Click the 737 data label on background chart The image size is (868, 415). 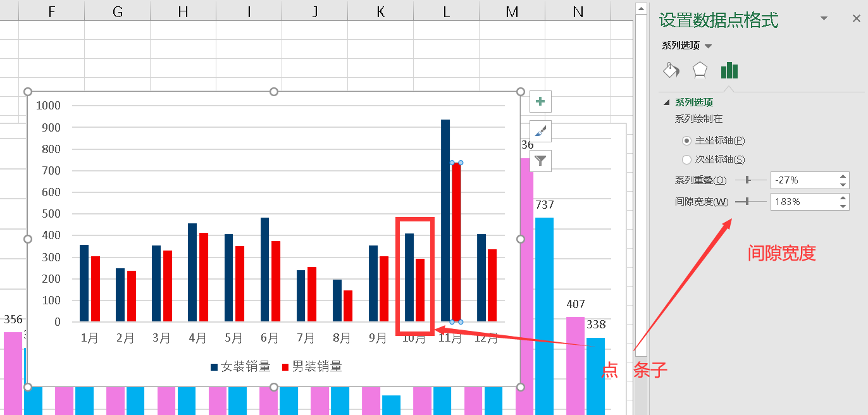point(545,205)
